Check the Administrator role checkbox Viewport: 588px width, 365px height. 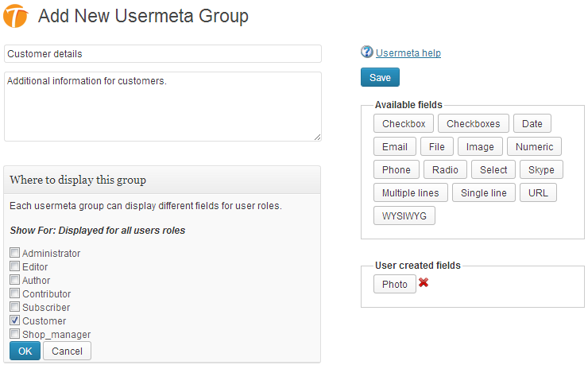(x=14, y=252)
